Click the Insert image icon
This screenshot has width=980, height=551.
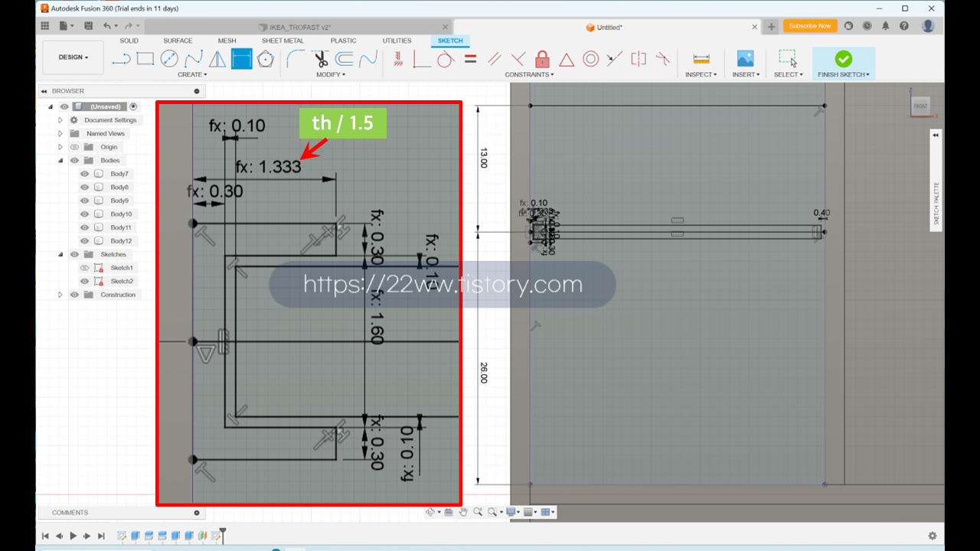(x=745, y=59)
